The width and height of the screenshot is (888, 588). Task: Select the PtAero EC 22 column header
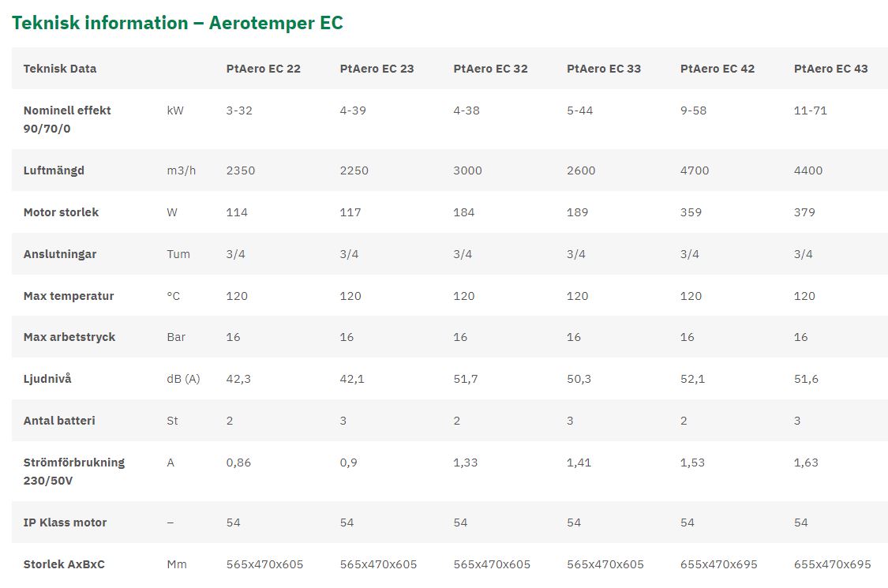click(x=263, y=69)
